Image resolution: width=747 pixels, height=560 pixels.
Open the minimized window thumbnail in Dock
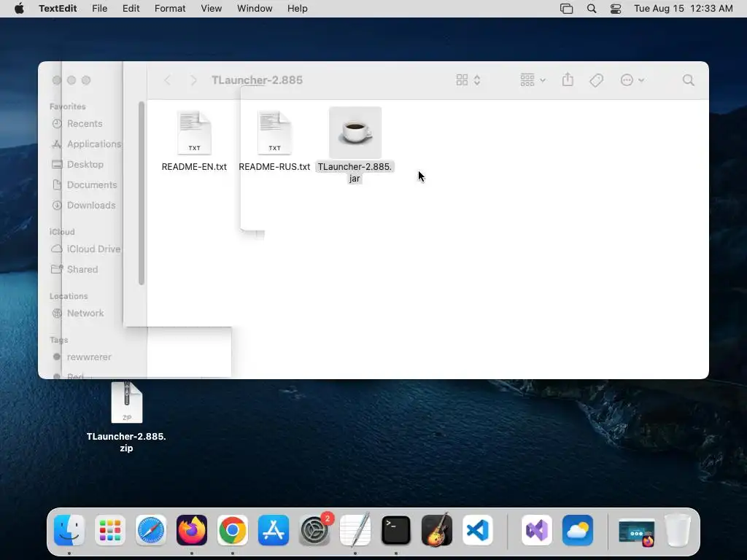click(636, 532)
